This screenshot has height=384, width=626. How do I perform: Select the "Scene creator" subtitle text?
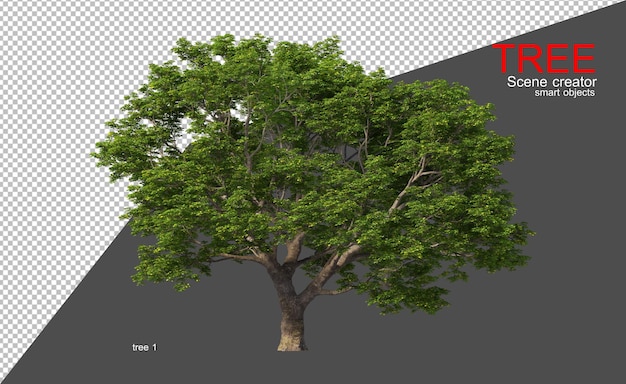552,82
